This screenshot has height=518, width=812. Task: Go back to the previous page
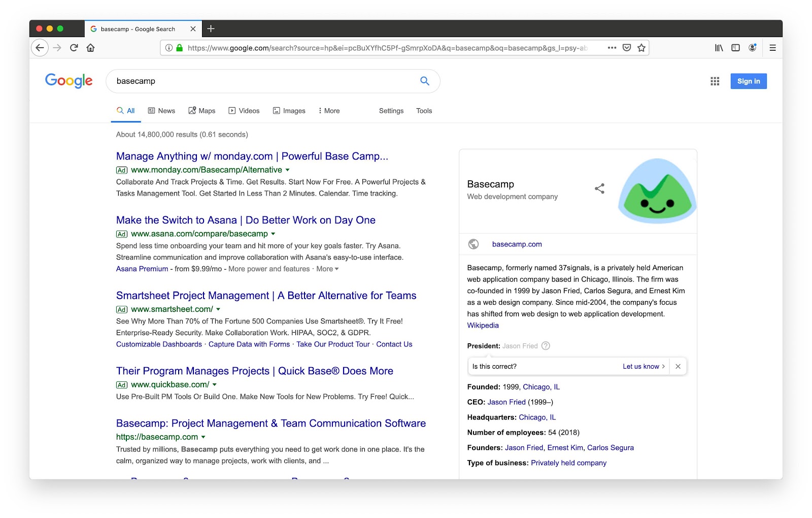pyautogui.click(x=40, y=48)
